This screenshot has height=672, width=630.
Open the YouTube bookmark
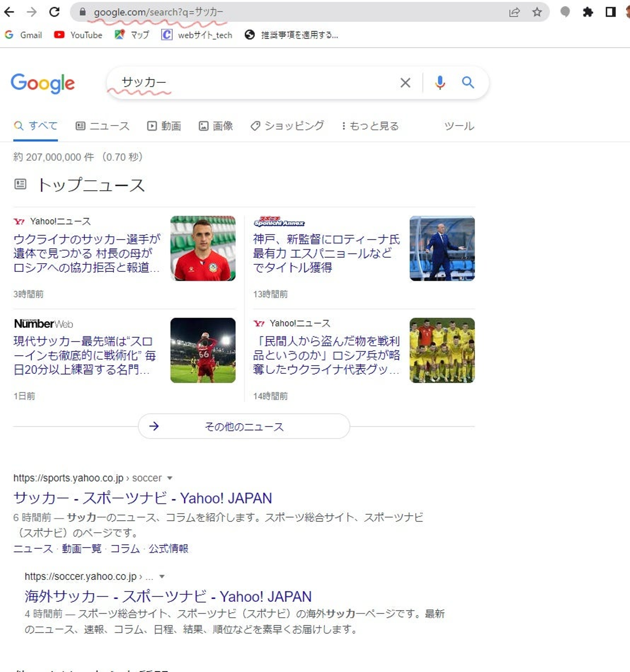(78, 35)
